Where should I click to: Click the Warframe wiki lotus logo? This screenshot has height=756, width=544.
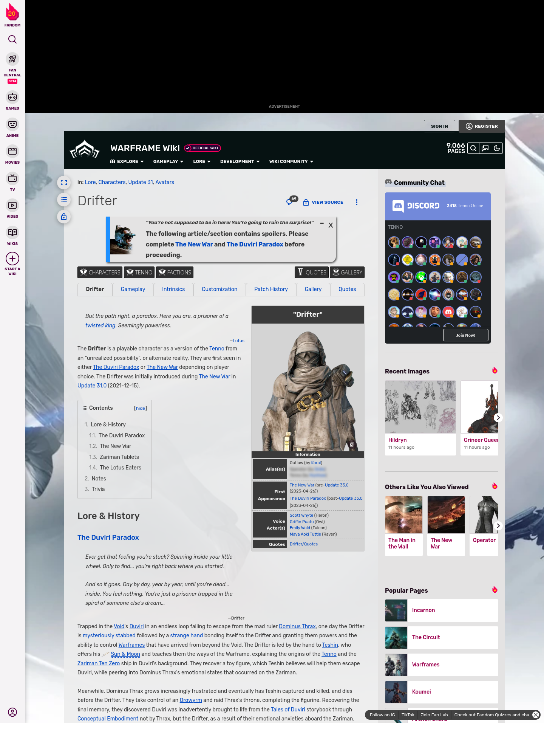[85, 149]
